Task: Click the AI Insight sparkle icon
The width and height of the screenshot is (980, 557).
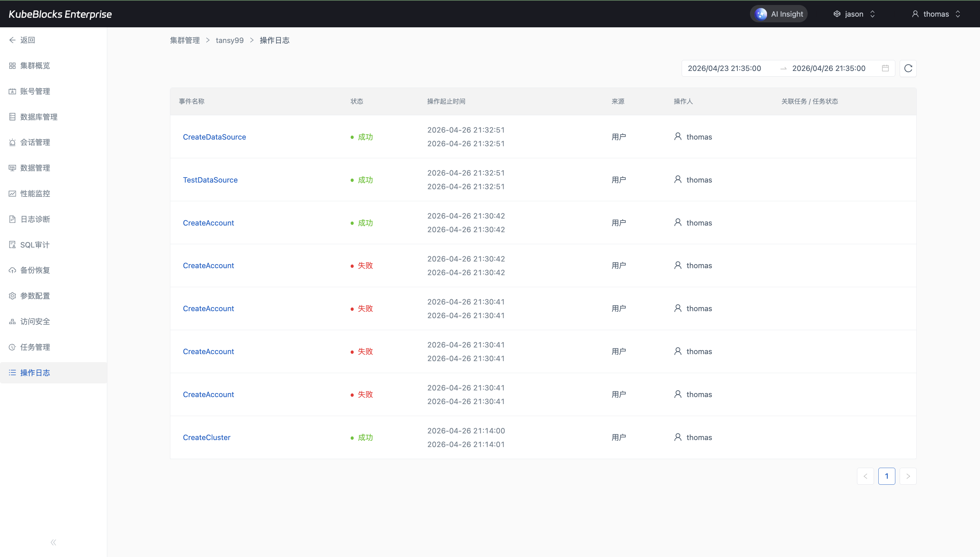Action: [761, 14]
